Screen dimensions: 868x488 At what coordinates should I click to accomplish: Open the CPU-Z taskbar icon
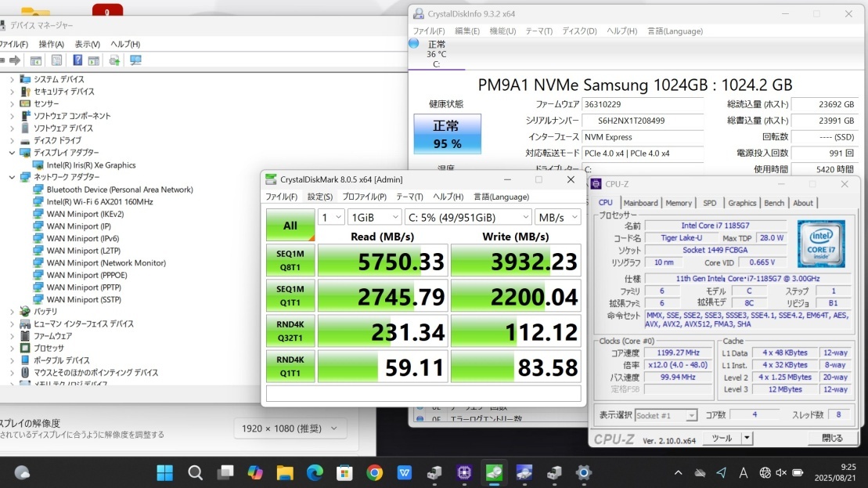(x=463, y=472)
